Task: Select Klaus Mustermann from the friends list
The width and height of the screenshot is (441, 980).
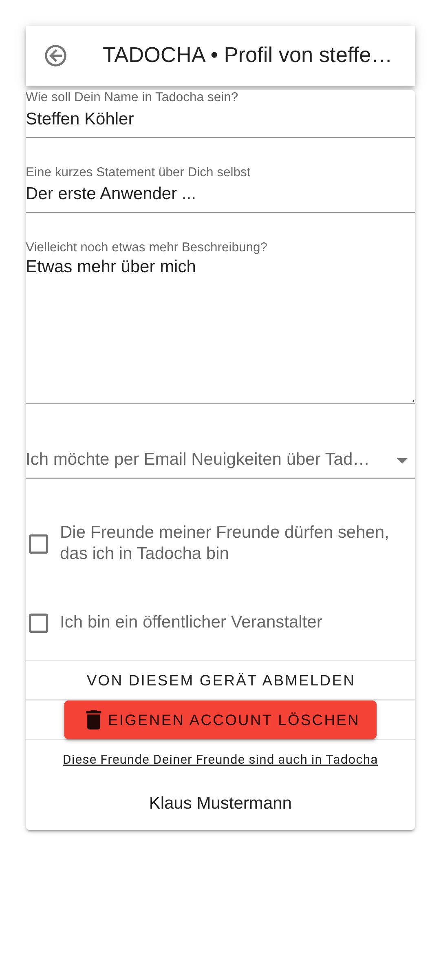Action: [x=220, y=803]
